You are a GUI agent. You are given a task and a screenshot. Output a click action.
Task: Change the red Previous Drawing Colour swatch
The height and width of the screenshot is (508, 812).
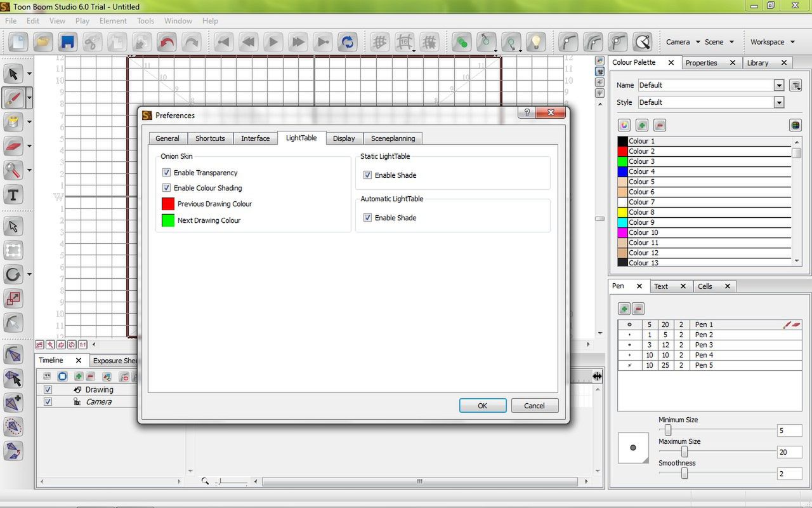[168, 204]
